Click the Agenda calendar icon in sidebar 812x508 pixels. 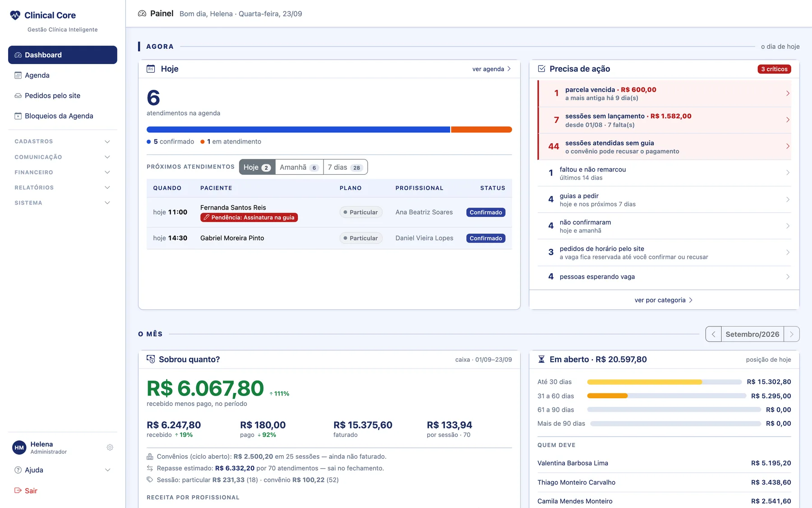(x=18, y=75)
